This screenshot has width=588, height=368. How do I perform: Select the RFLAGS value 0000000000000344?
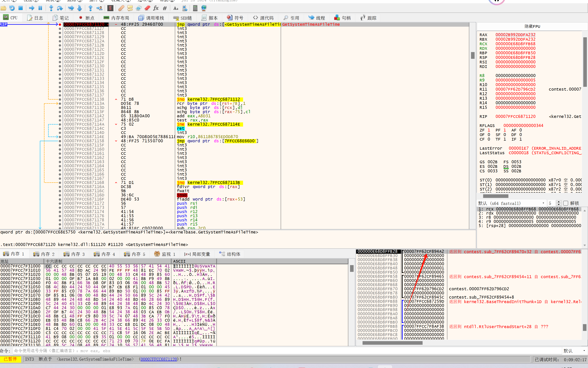(523, 126)
